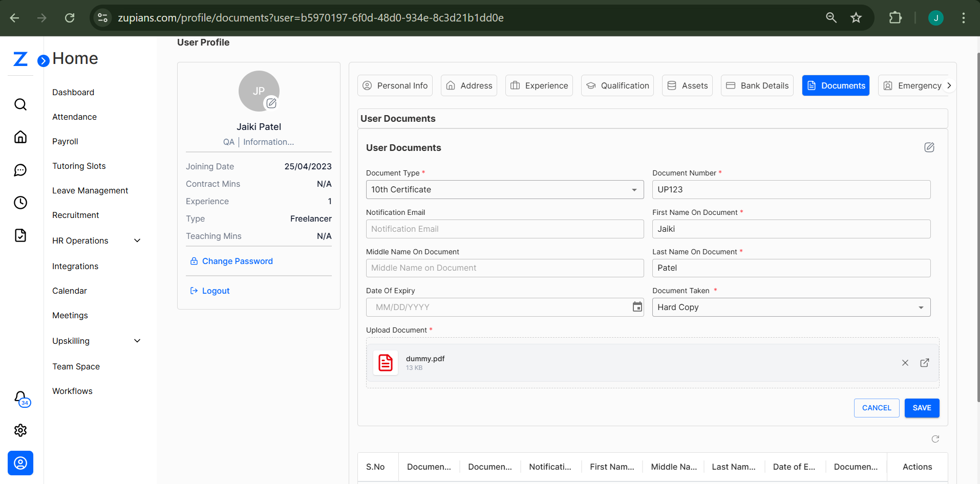Click the edit pencil on User Documents panel
The height and width of the screenshot is (484, 980).
(930, 147)
